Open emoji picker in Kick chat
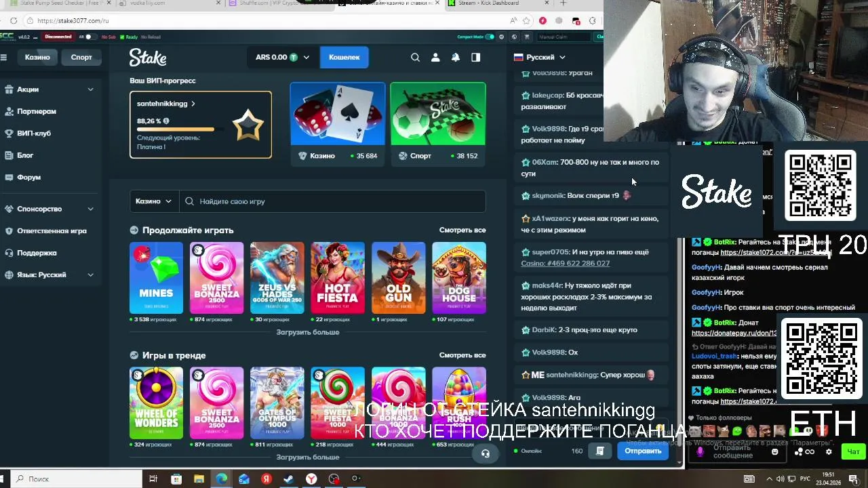Screen dimensions: 868x488 (x=775, y=451)
